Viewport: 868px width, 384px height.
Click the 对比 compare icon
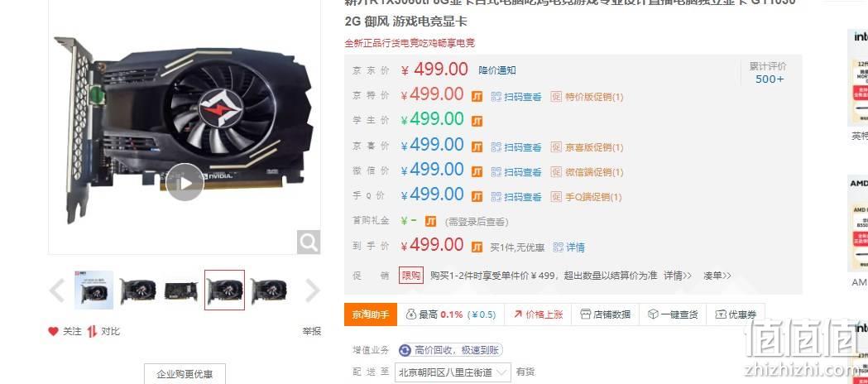92,331
